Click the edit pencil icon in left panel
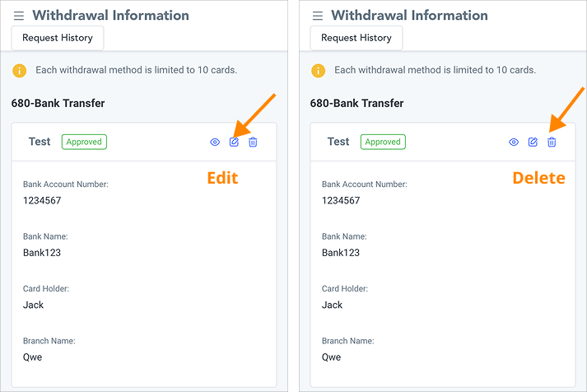587x392 pixels. [234, 142]
